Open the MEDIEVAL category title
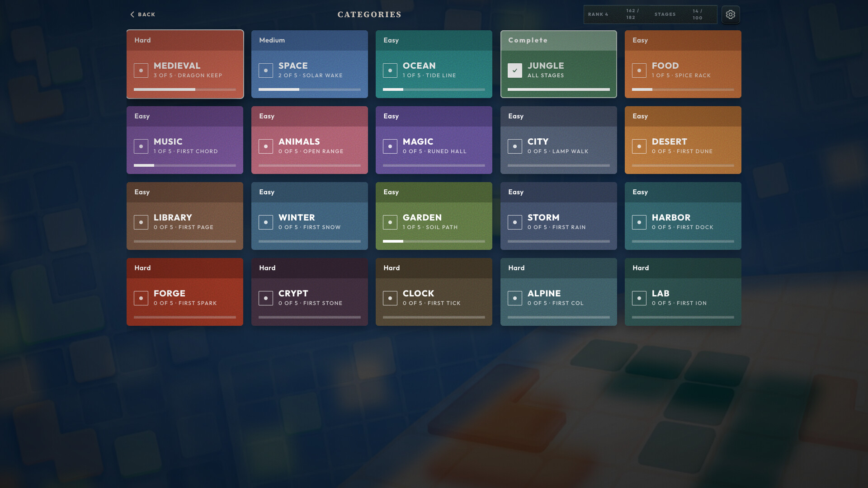Image resolution: width=868 pixels, height=488 pixels. (177, 66)
